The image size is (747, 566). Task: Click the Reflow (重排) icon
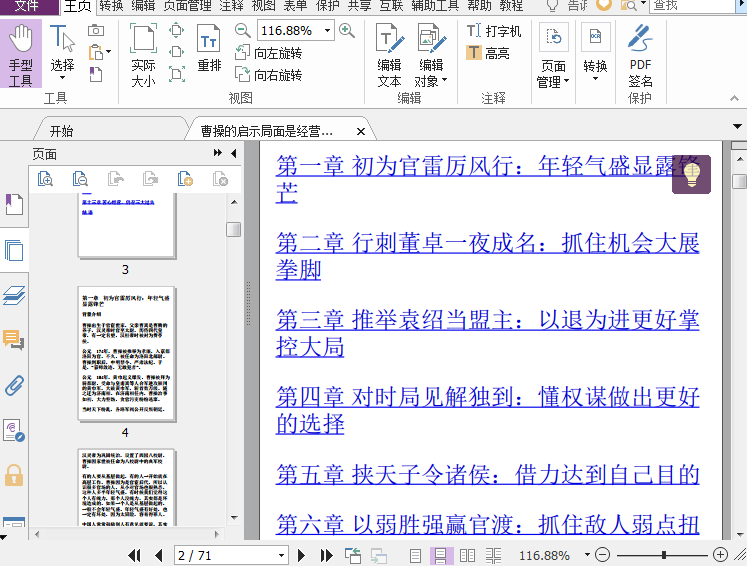[x=209, y=48]
